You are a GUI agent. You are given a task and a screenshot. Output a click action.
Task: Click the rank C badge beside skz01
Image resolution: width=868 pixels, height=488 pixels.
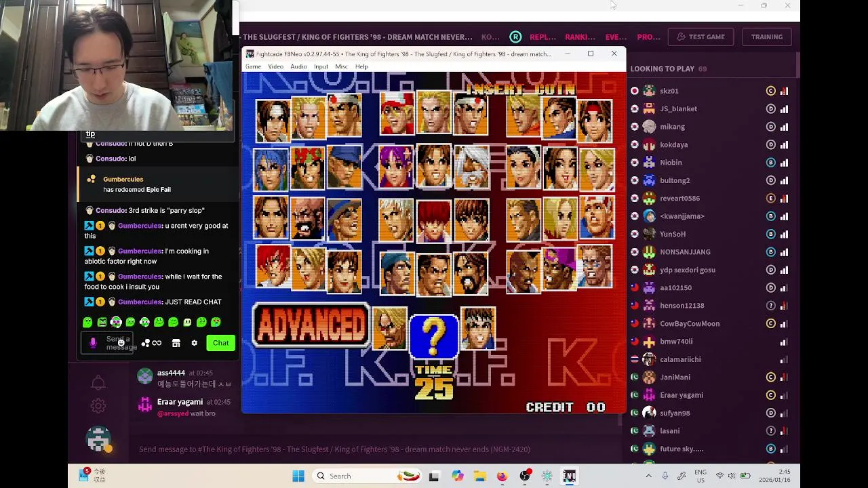click(770, 91)
